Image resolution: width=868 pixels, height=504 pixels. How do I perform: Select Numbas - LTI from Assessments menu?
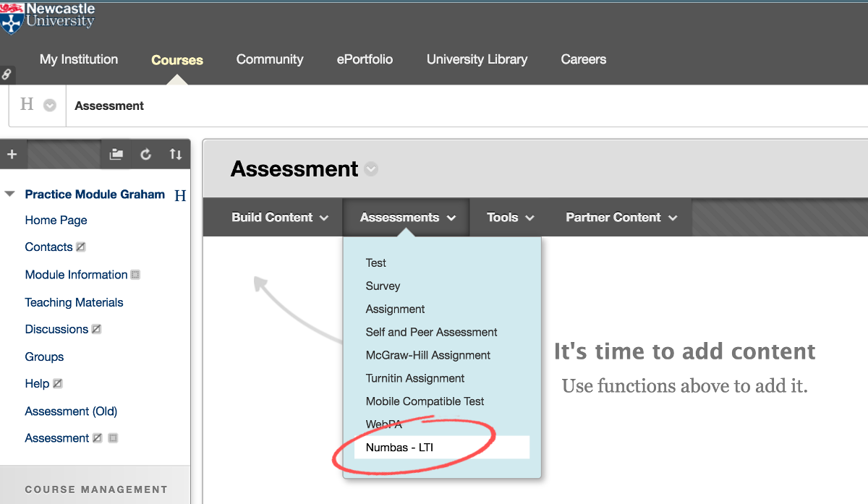[399, 448]
